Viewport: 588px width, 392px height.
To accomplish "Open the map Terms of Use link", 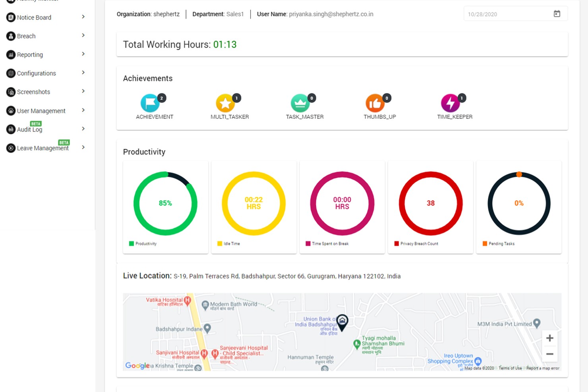I will [510, 368].
